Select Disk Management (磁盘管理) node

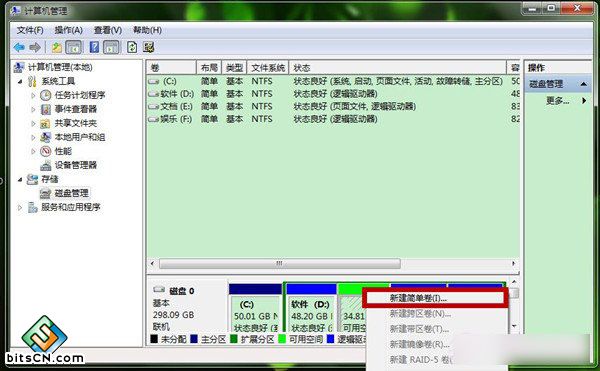click(x=72, y=193)
